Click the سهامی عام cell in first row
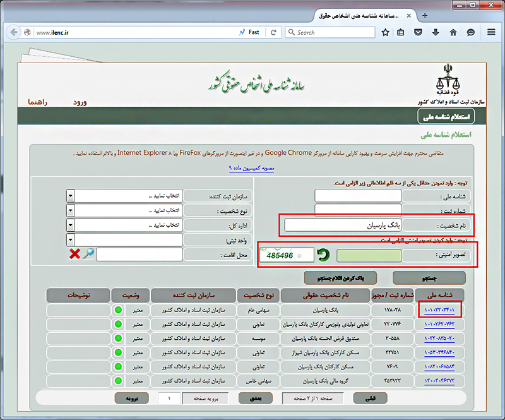This screenshot has height=420, width=505. pyautogui.click(x=258, y=310)
